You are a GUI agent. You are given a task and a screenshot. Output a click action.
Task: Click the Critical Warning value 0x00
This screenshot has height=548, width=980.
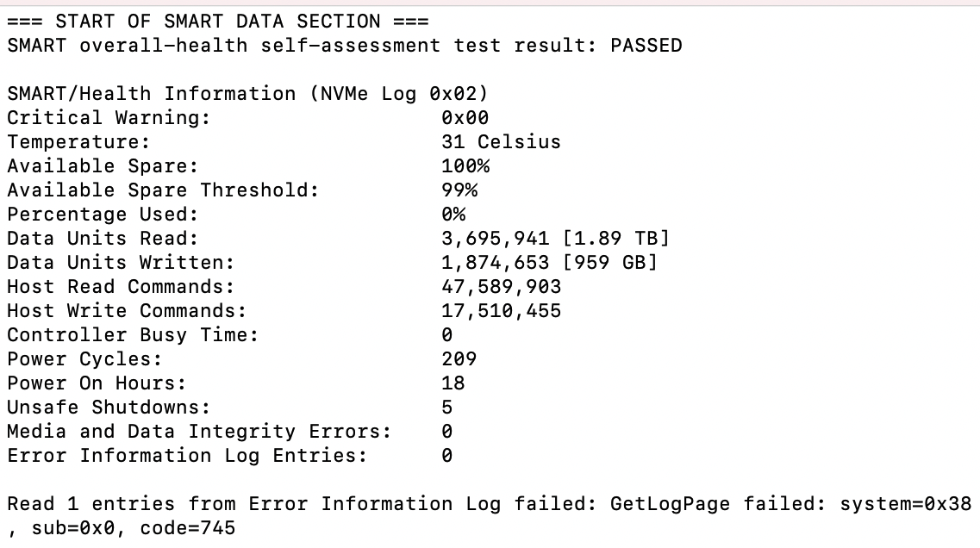click(x=465, y=118)
